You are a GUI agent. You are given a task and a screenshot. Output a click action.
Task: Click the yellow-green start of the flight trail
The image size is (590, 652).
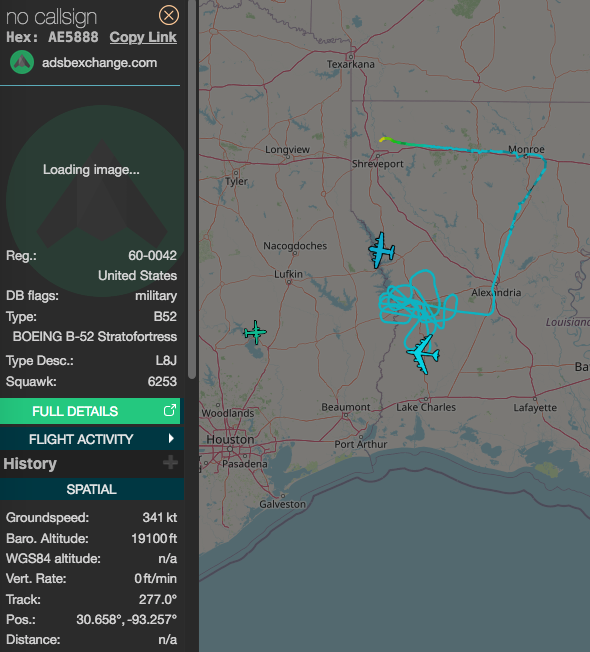tap(385, 139)
